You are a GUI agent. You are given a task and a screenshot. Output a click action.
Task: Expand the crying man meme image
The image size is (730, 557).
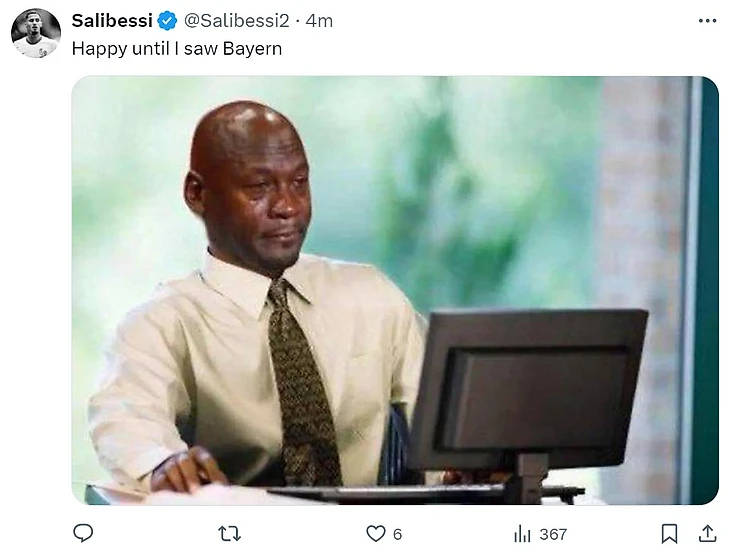(395, 290)
